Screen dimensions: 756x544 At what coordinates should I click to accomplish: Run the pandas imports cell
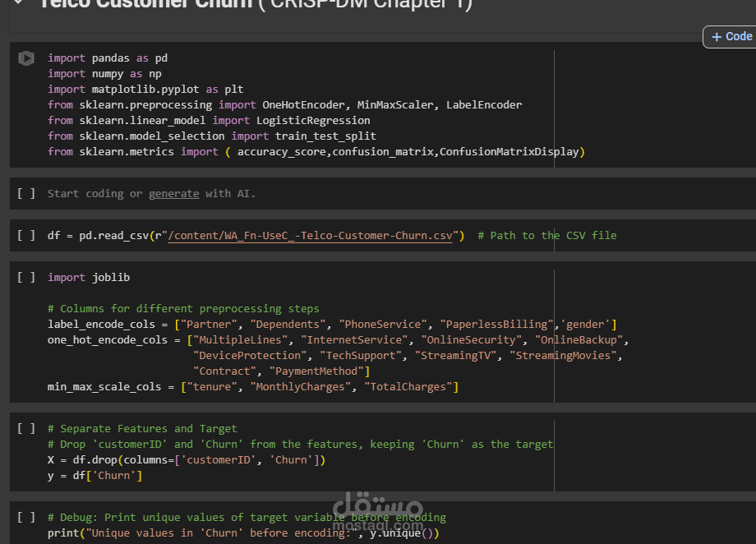(26, 58)
